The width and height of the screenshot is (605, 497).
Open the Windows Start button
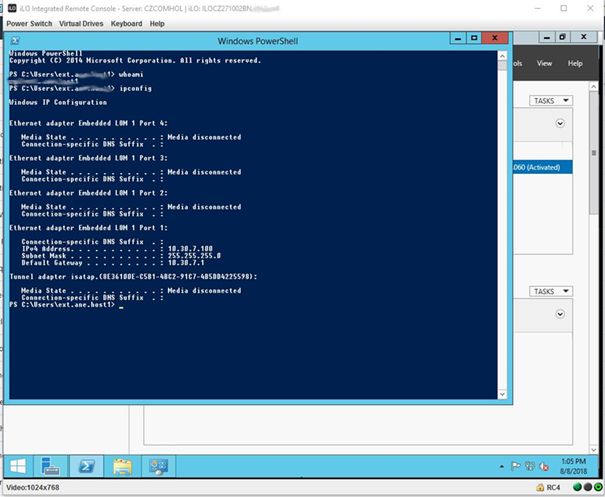(18, 466)
